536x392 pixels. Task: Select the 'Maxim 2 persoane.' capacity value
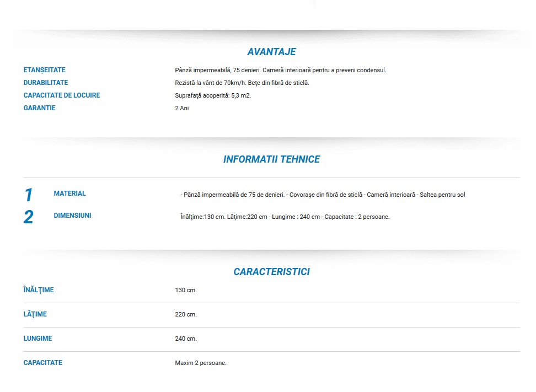201,363
